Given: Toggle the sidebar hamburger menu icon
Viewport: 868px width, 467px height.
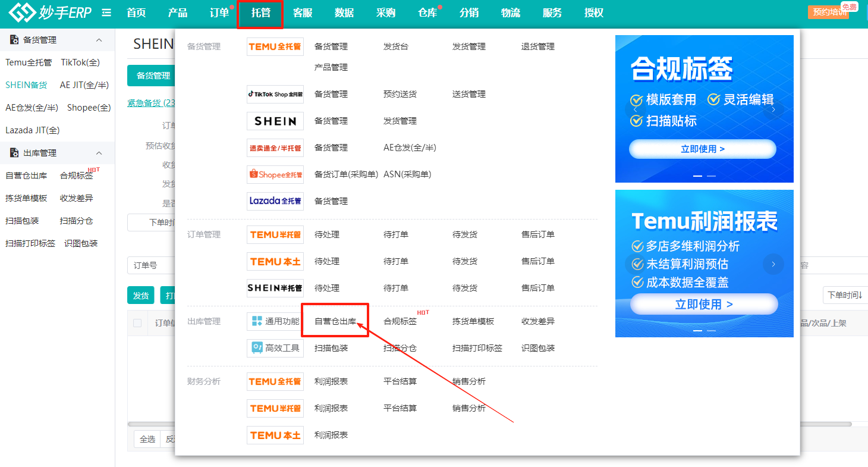Looking at the screenshot, I should point(106,12).
